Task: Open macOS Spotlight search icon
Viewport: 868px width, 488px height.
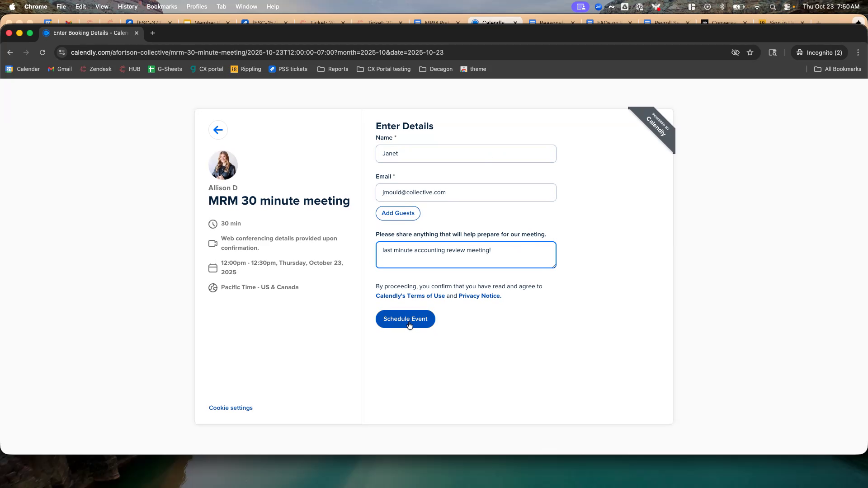Action: point(773,7)
